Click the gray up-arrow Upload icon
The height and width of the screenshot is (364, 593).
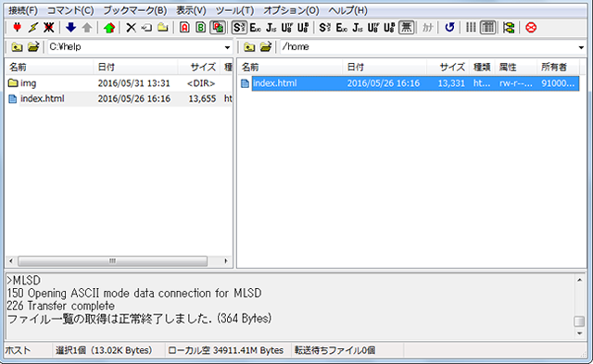pyautogui.click(x=87, y=27)
